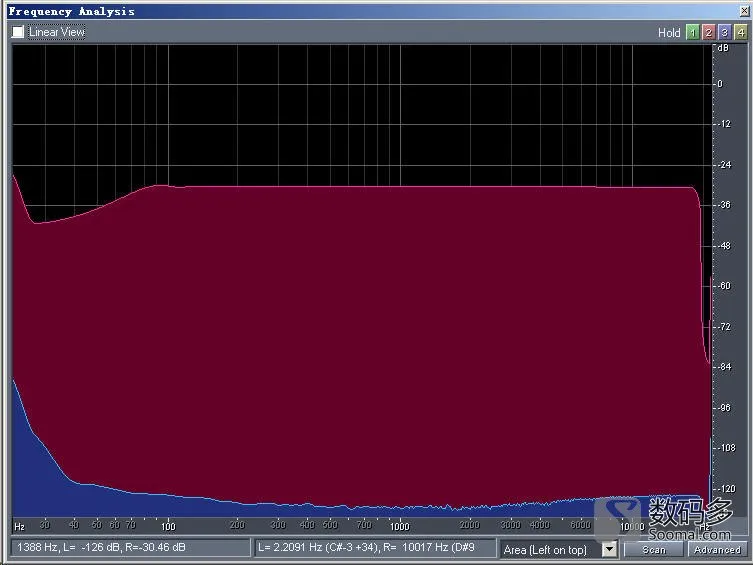The height and width of the screenshot is (565, 753).
Task: Click the 2000 Hz axis label
Action: point(470,525)
